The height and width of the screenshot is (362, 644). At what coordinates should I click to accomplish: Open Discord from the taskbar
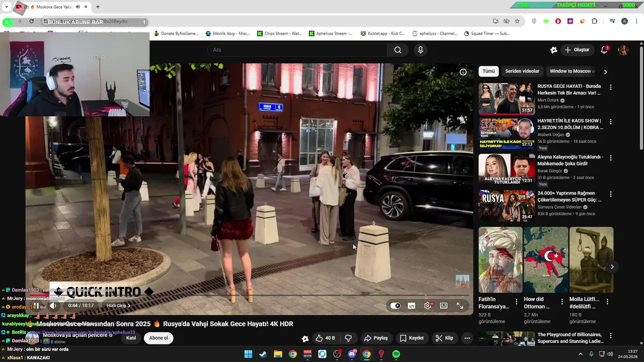tap(352, 354)
